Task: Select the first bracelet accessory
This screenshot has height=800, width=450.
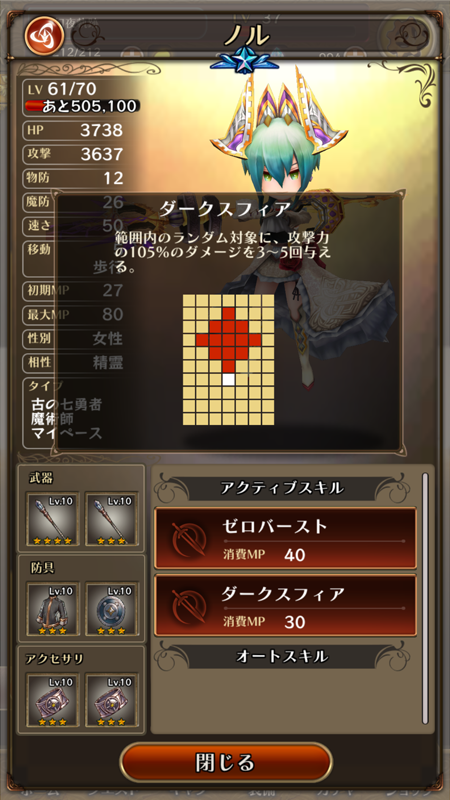Action: (x=53, y=700)
